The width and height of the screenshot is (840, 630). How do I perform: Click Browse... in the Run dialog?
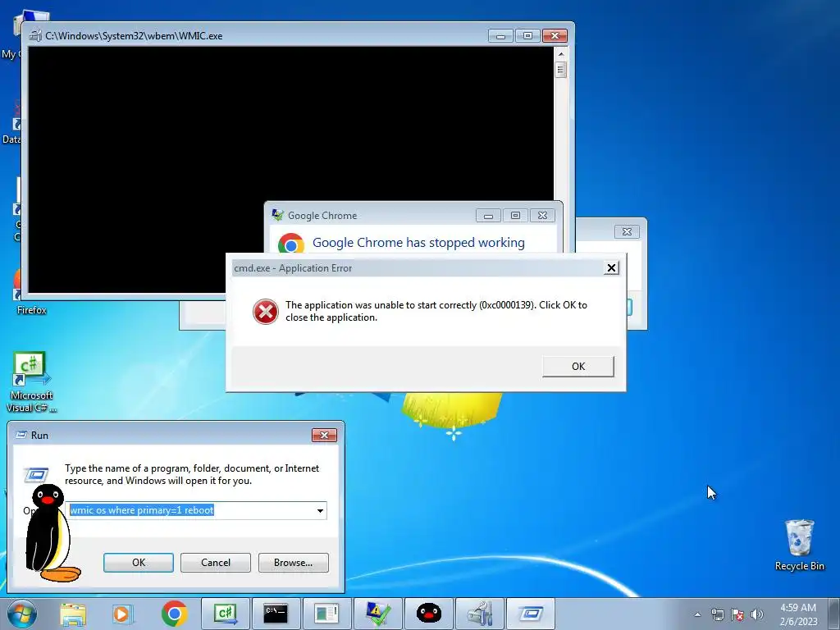click(293, 563)
